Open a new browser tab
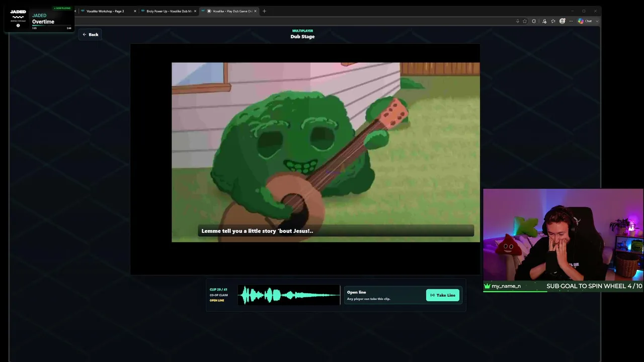 (264, 11)
